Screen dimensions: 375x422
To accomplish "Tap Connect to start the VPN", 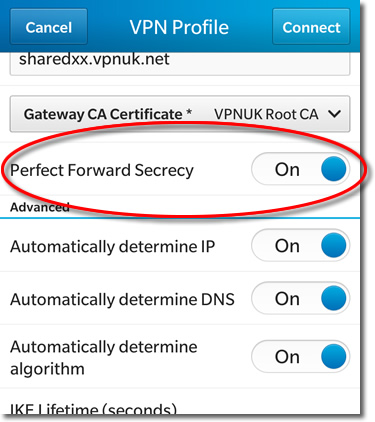I will coord(311,27).
